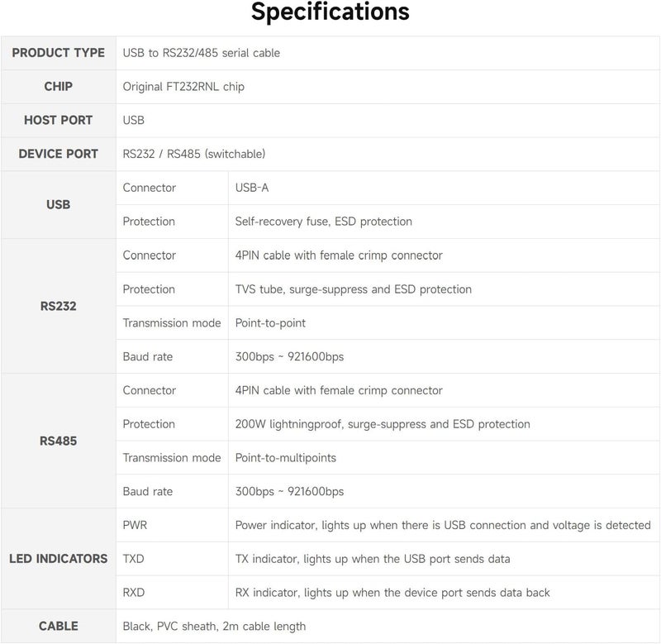This screenshot has width=661, height=644.
Task: Click the RXD indicator label
Action: click(x=134, y=593)
